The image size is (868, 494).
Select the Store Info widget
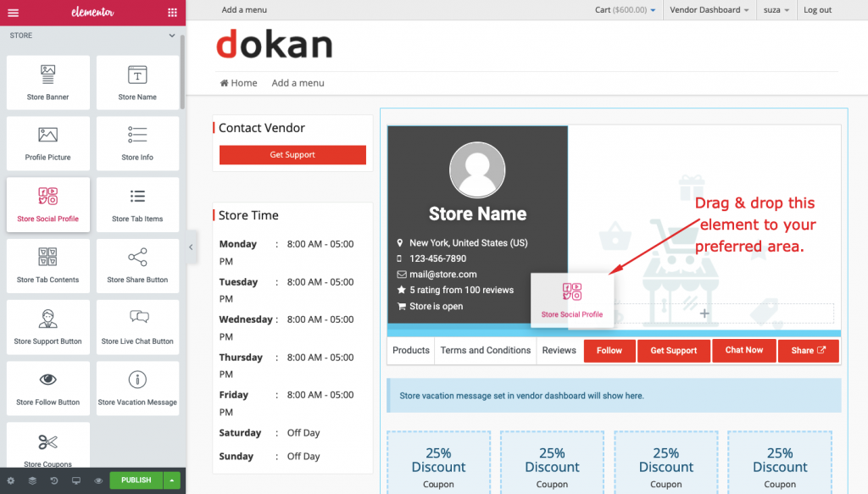137,143
